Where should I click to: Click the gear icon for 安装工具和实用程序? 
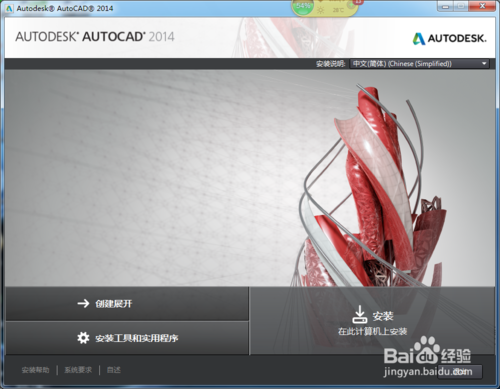coord(83,338)
